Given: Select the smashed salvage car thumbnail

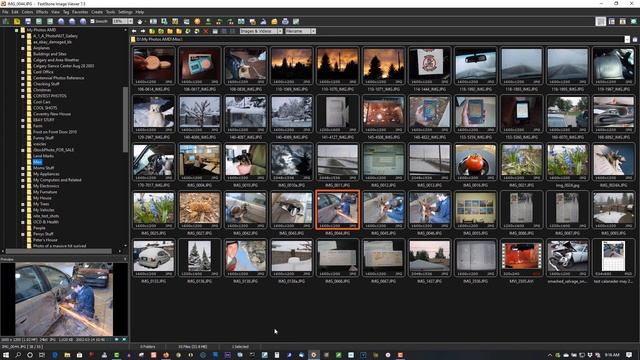Looking at the screenshot, I should coord(567,258).
